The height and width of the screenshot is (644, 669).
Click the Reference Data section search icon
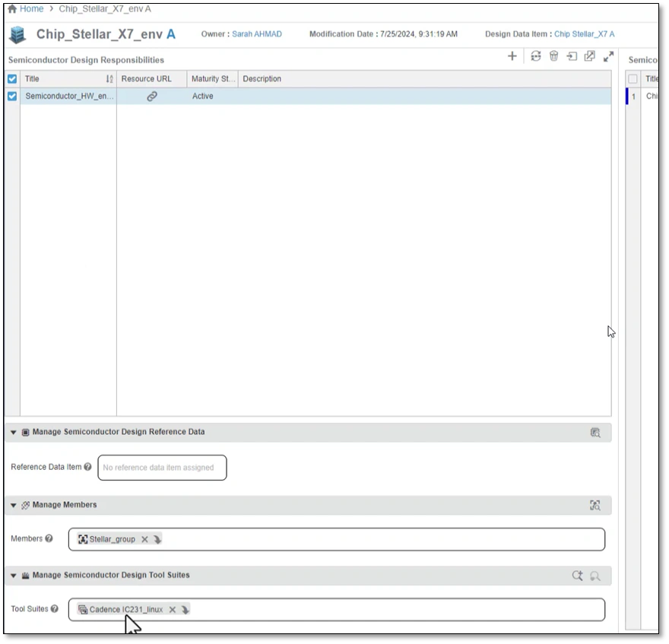click(x=595, y=433)
